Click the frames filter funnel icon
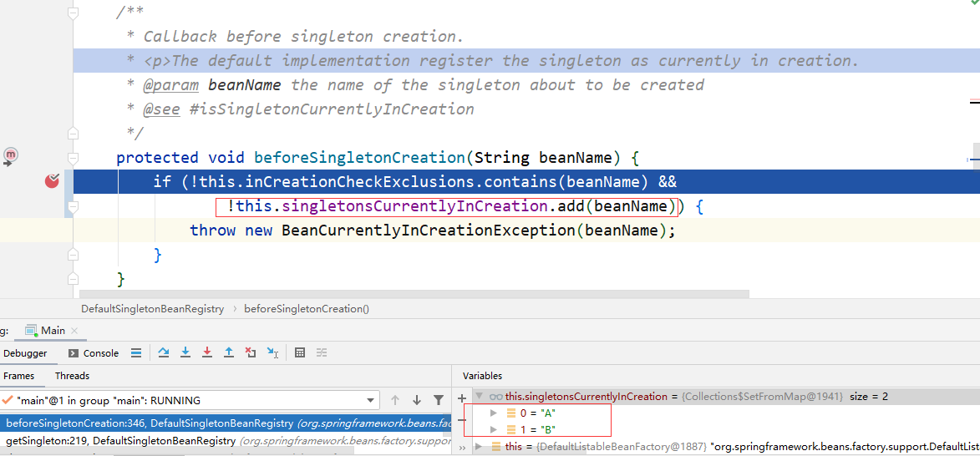This screenshot has width=980, height=456. pyautogui.click(x=439, y=400)
